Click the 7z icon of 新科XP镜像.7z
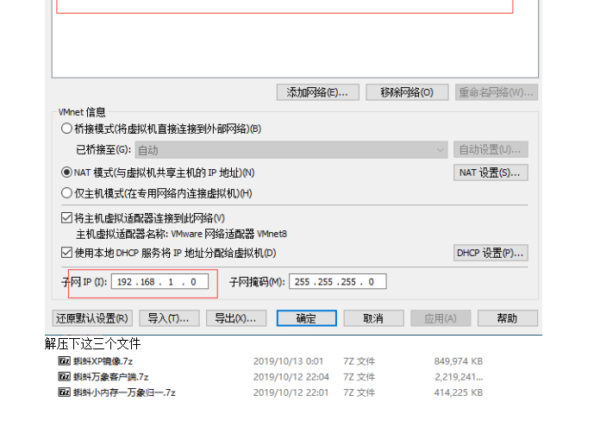 click(x=64, y=361)
